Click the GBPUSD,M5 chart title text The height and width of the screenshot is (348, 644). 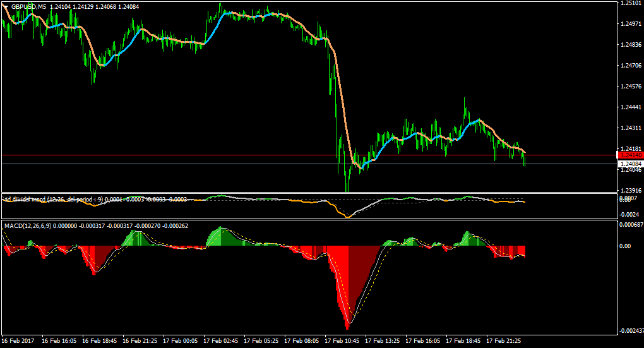pyautogui.click(x=29, y=7)
